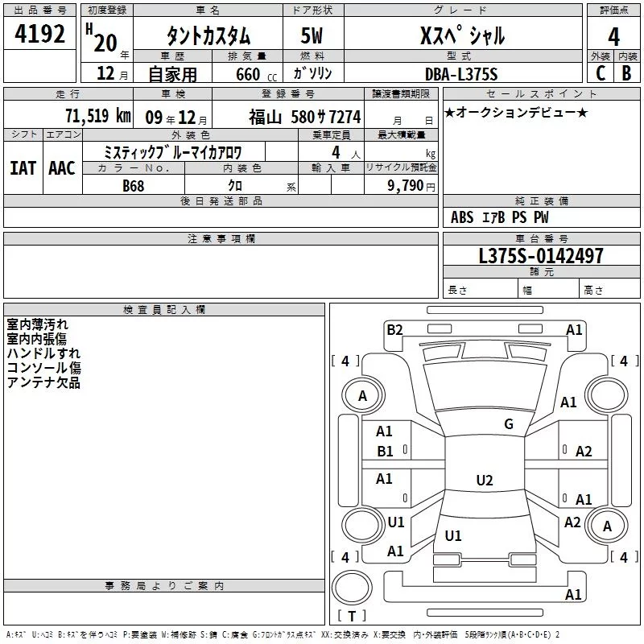Click windshield G mark on diagram
644x644 pixels.
coord(509,423)
